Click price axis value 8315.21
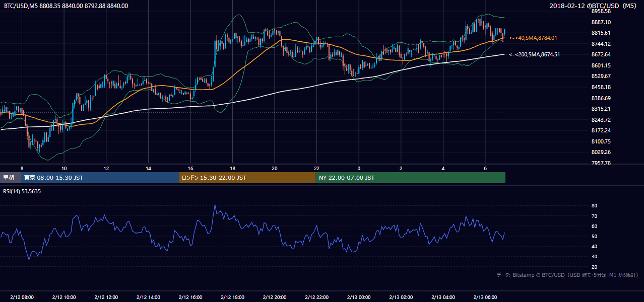This screenshot has width=644, height=302. coord(601,109)
